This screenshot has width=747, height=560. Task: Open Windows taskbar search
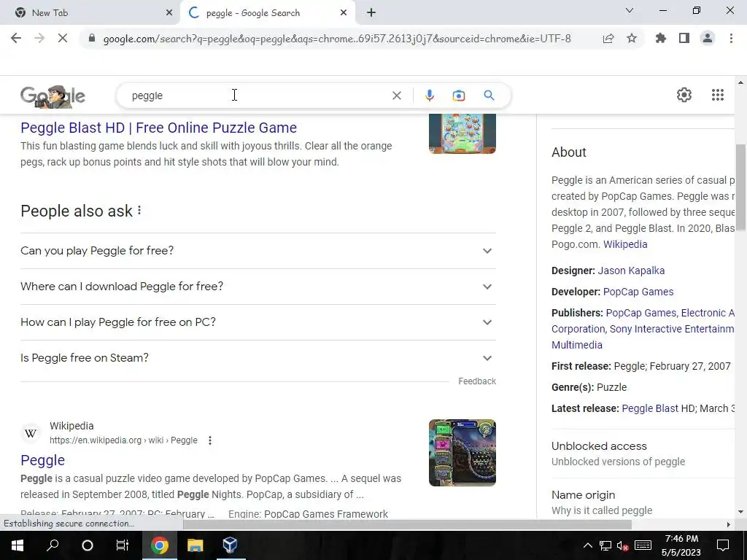[53, 545]
